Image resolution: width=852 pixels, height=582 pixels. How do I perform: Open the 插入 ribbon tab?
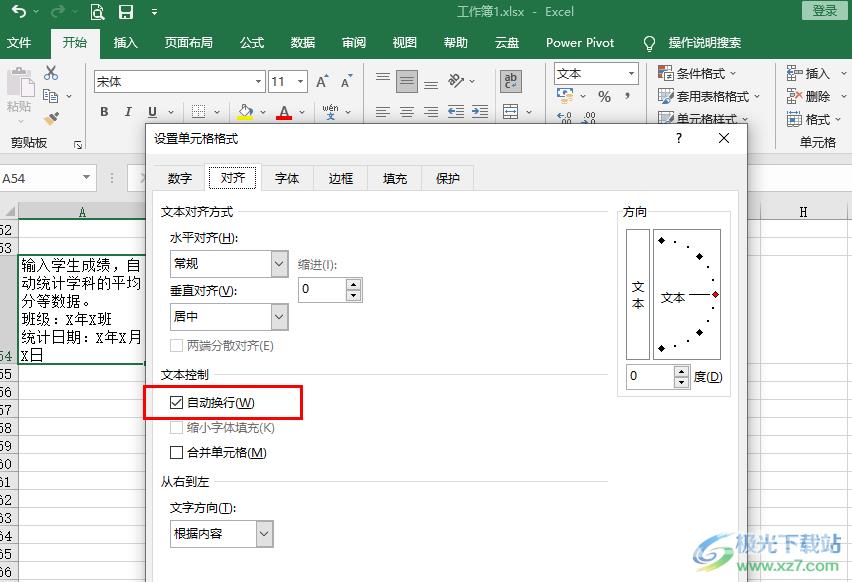click(126, 42)
